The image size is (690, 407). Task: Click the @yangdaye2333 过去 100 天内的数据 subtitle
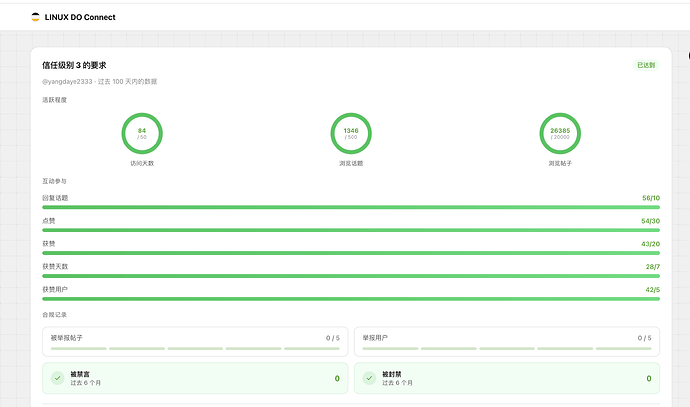99,81
